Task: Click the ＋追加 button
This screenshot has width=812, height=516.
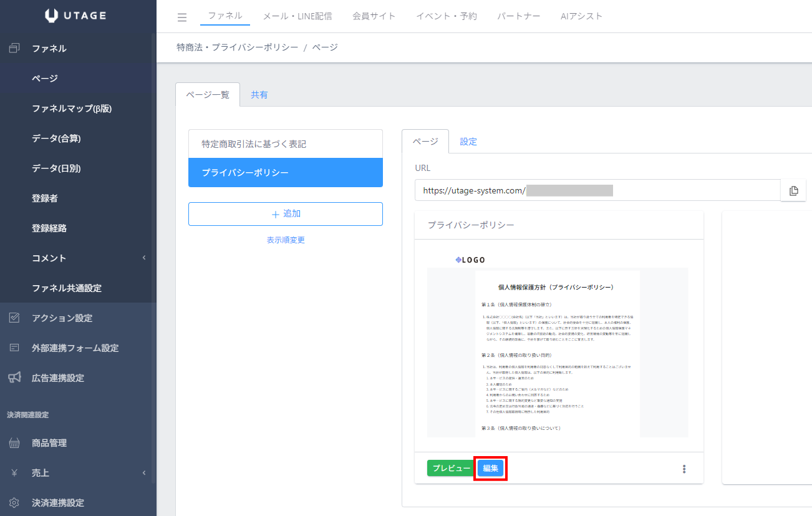Action: pyautogui.click(x=286, y=213)
